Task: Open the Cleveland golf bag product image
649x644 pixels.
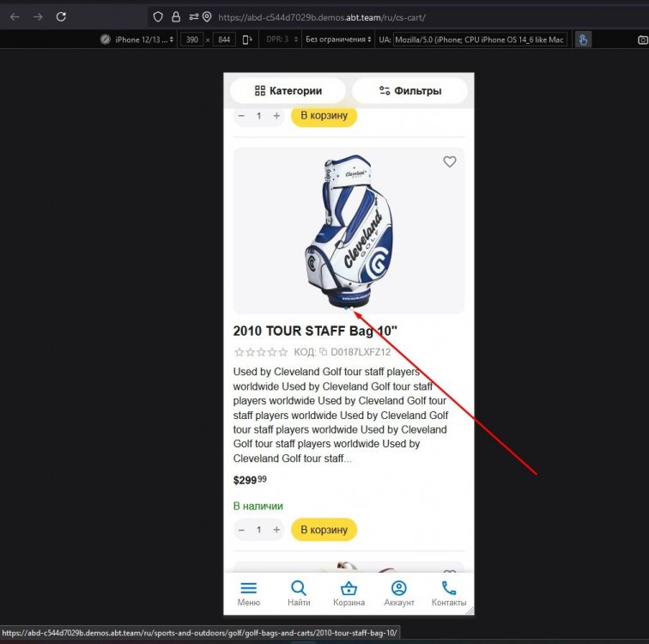Action: click(x=349, y=230)
